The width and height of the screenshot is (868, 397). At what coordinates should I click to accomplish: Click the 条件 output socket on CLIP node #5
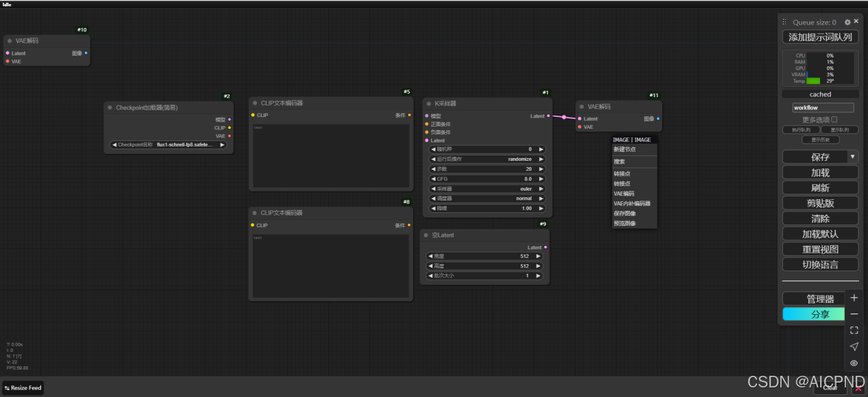[x=410, y=115]
